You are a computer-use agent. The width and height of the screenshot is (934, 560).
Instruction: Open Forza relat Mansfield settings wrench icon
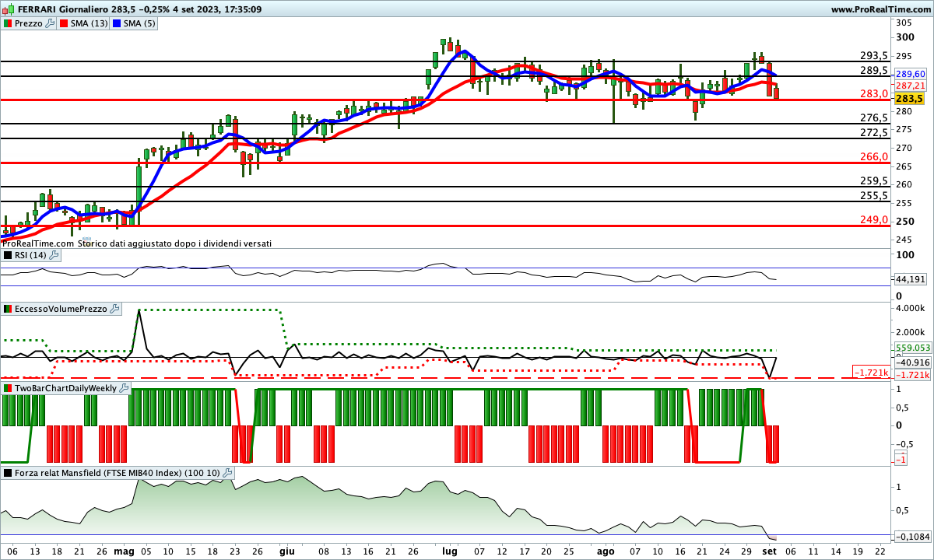pos(228,473)
